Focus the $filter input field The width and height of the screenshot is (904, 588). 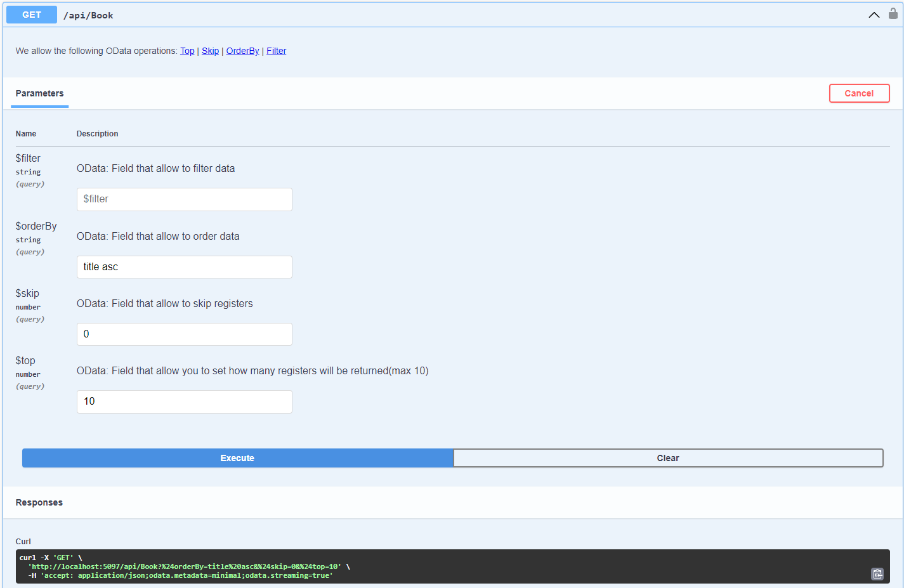point(184,199)
